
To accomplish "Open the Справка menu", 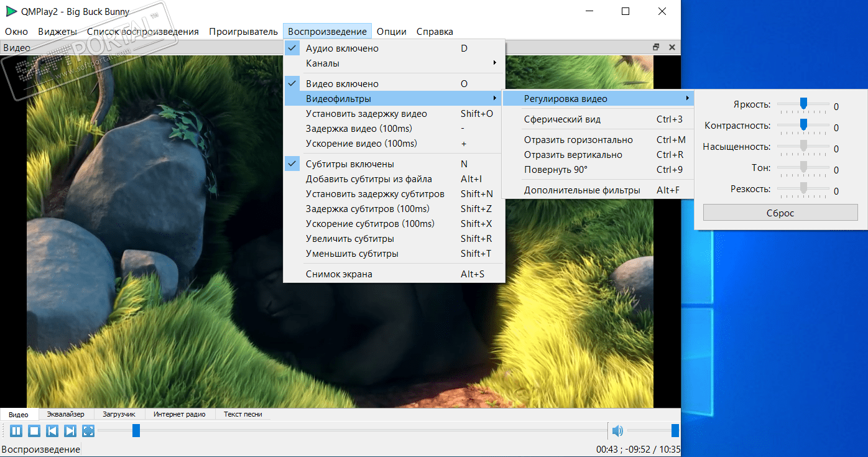I will click(x=435, y=32).
